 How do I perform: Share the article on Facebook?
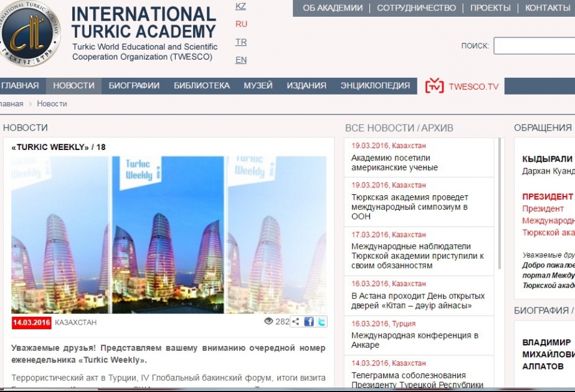click(309, 322)
